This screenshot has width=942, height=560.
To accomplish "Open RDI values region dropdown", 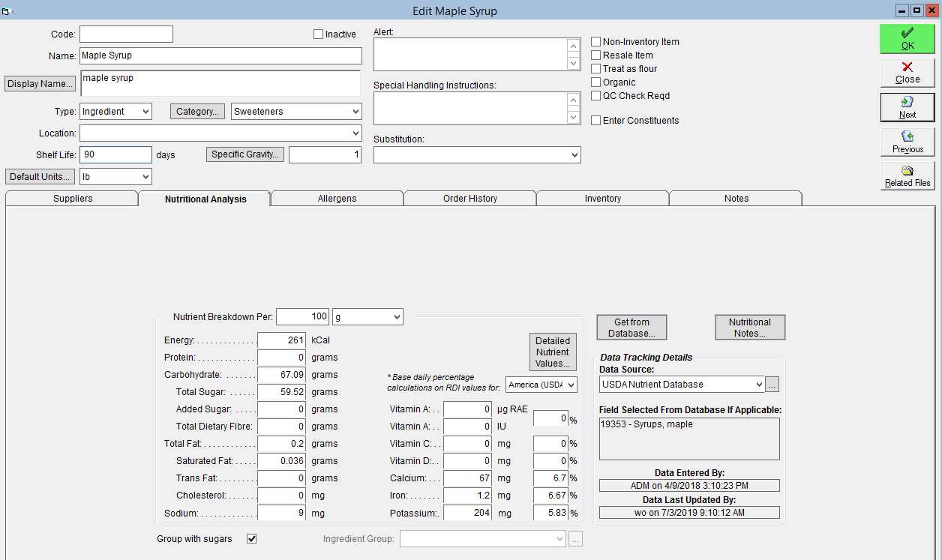I will click(x=541, y=385).
